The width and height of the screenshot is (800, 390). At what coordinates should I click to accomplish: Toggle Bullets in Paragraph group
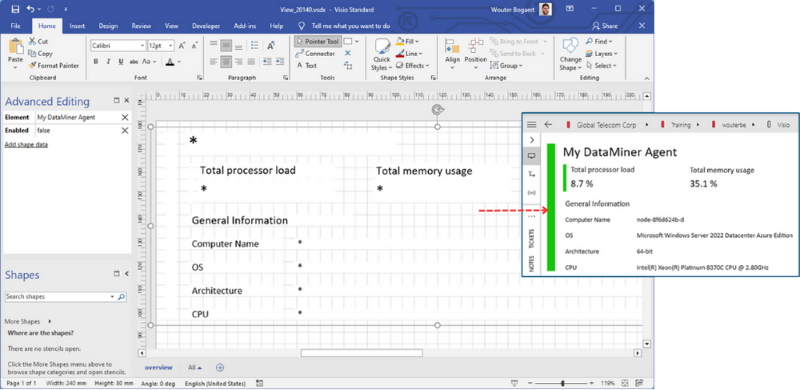[255, 46]
